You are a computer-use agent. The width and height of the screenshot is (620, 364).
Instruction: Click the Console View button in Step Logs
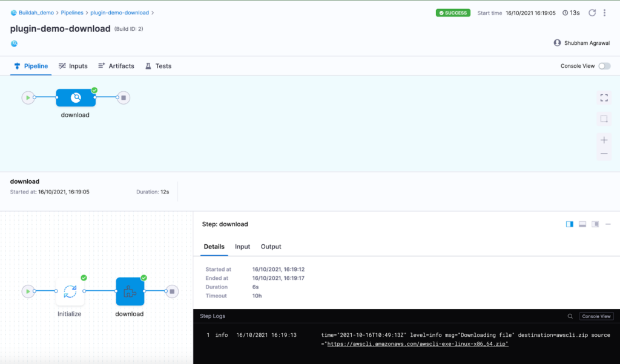point(596,316)
